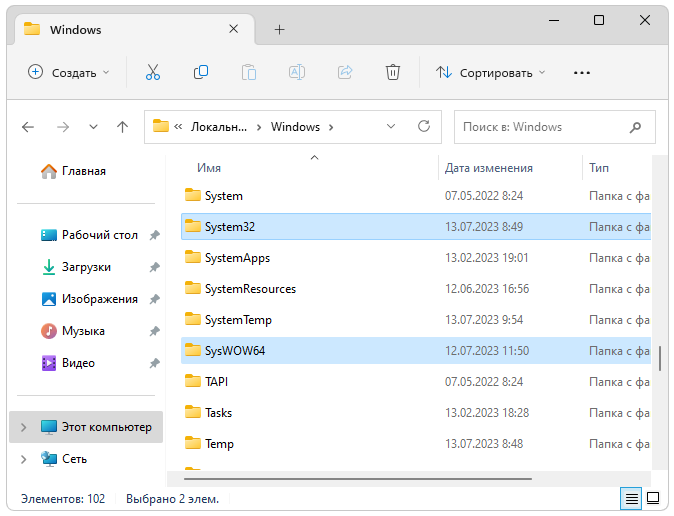Select the Tasks folder name

pos(218,413)
